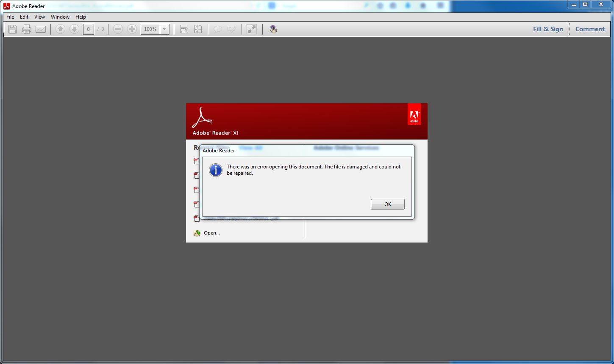This screenshot has height=364, width=614.
Task: Click OK in the error dialog
Action: pos(388,204)
